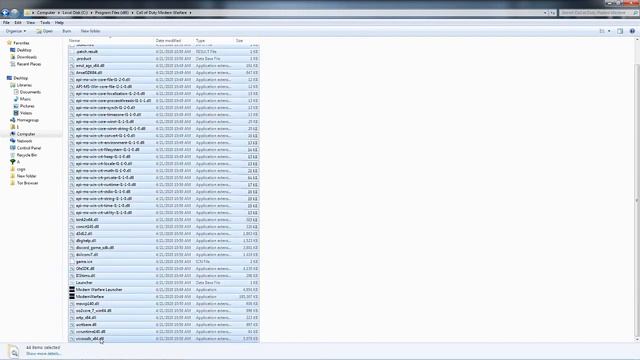This screenshot has height=360, width=640.
Task: Click the Help question mark icon
Action: click(632, 31)
